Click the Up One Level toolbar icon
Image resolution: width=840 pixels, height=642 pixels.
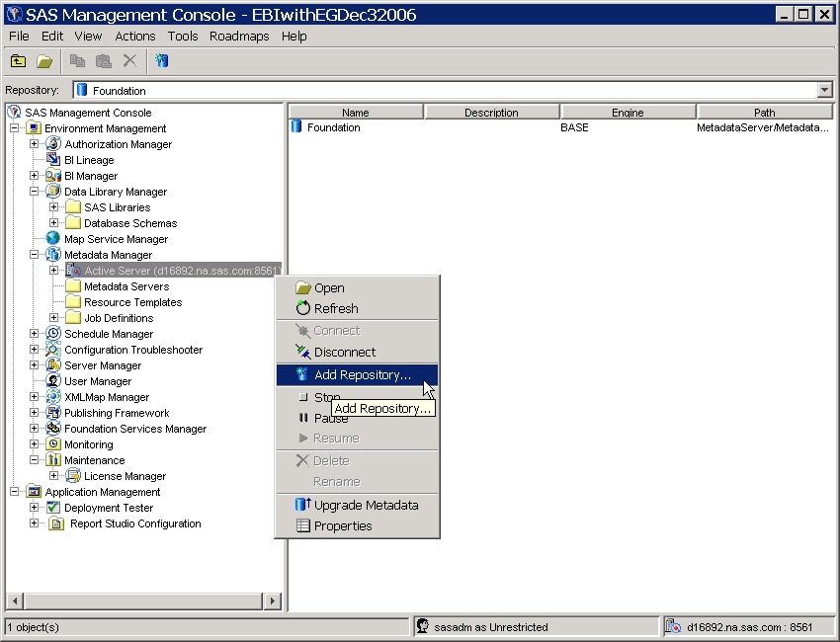19,61
